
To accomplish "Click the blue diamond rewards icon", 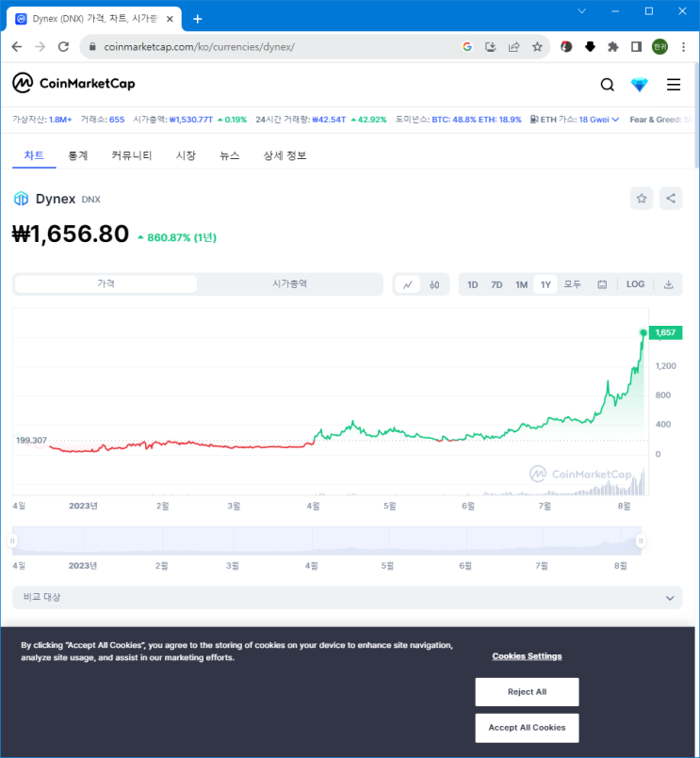I will click(640, 85).
